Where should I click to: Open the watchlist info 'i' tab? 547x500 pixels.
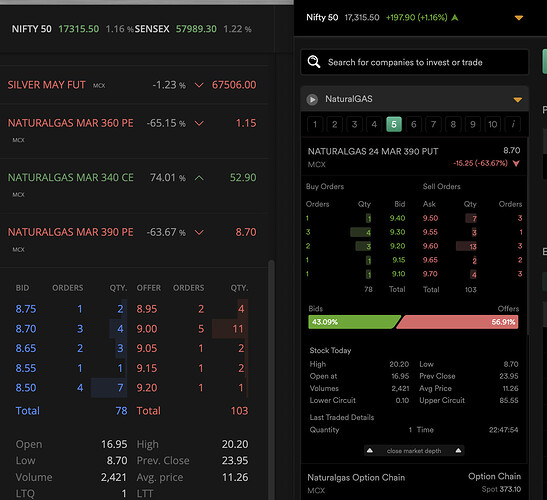coord(513,125)
